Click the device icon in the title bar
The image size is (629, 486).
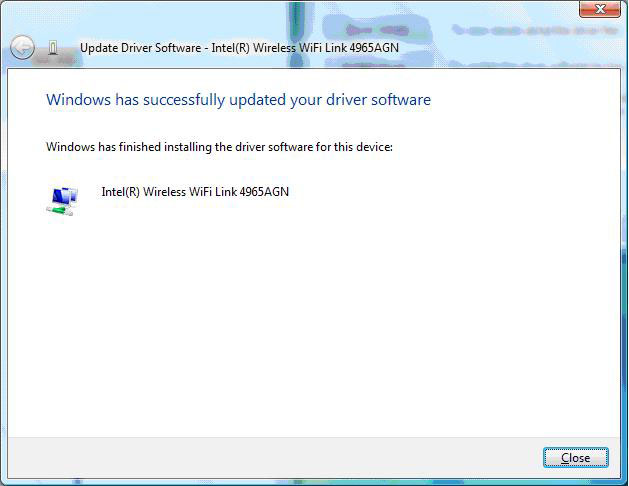click(x=53, y=48)
